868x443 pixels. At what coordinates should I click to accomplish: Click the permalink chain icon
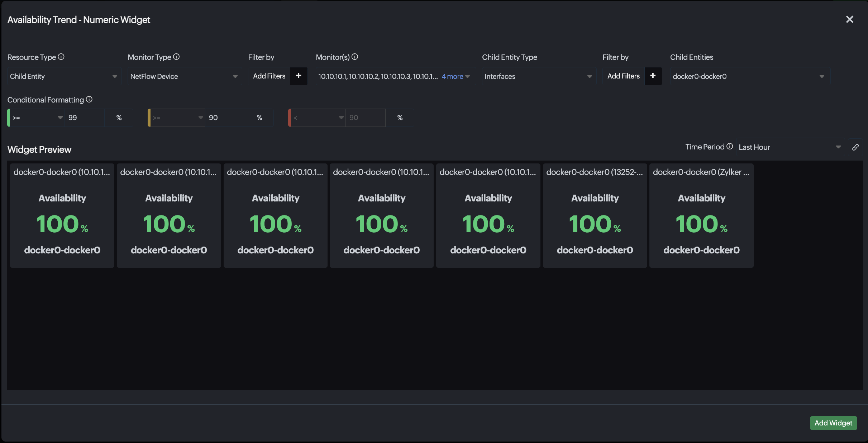[855, 147]
